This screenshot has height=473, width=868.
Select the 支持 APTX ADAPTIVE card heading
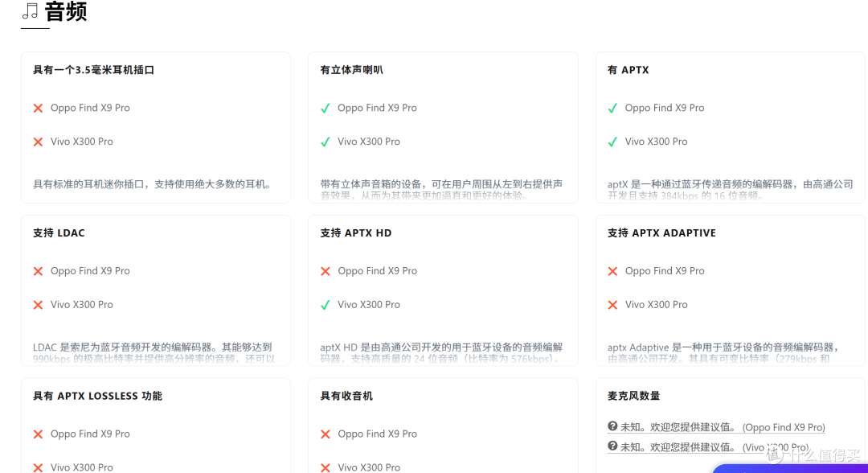[x=661, y=233]
